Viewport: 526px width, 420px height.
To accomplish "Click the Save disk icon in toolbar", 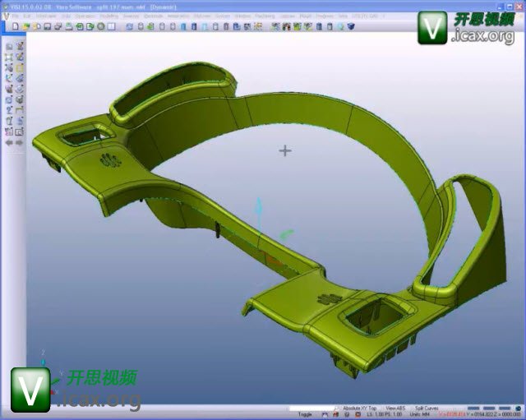I will 47,26.
